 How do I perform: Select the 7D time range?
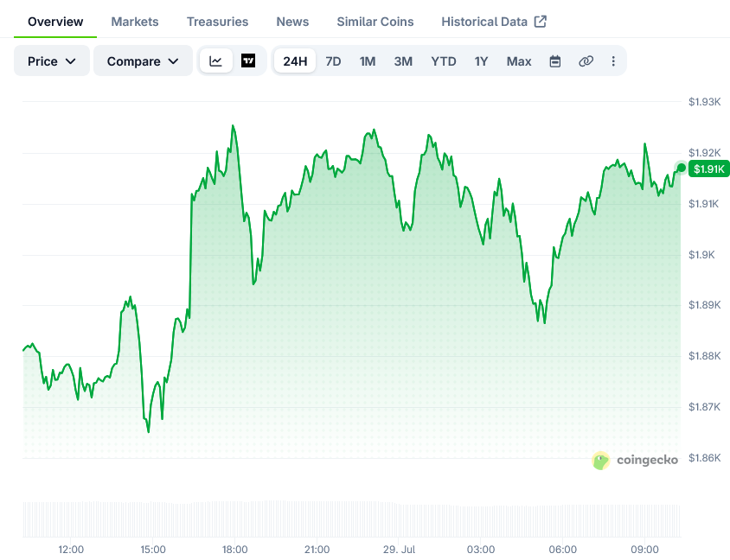pos(333,61)
